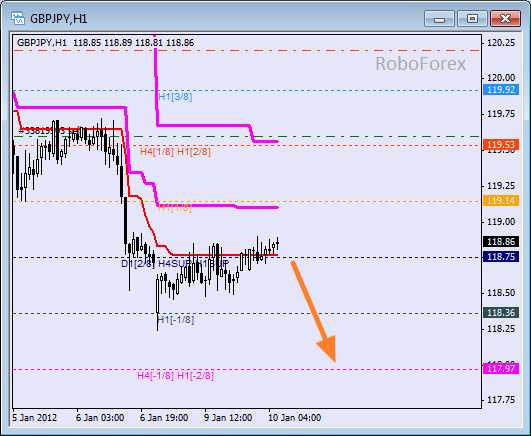Maximize the GBPJPY,H1 chart window
The width and height of the screenshot is (531, 436).
pos(472,18)
